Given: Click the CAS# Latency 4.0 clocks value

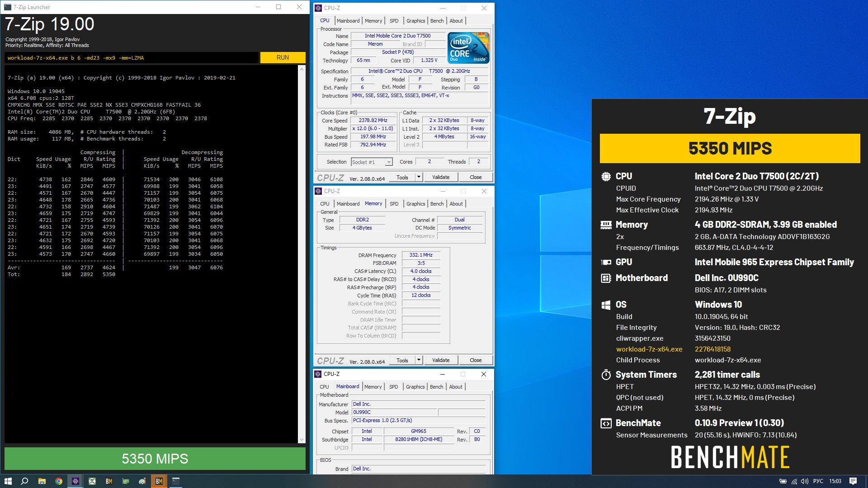Looking at the screenshot, I should pos(421,271).
